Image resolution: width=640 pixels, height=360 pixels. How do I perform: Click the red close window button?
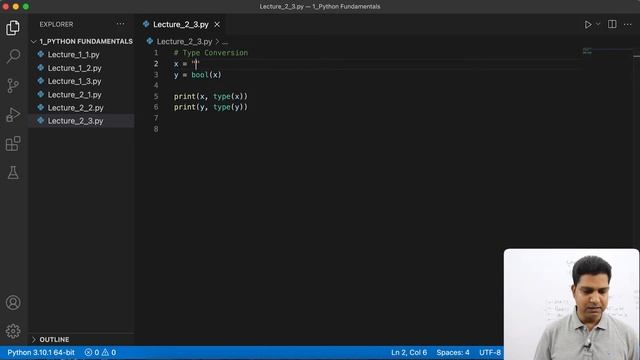coord(6,7)
